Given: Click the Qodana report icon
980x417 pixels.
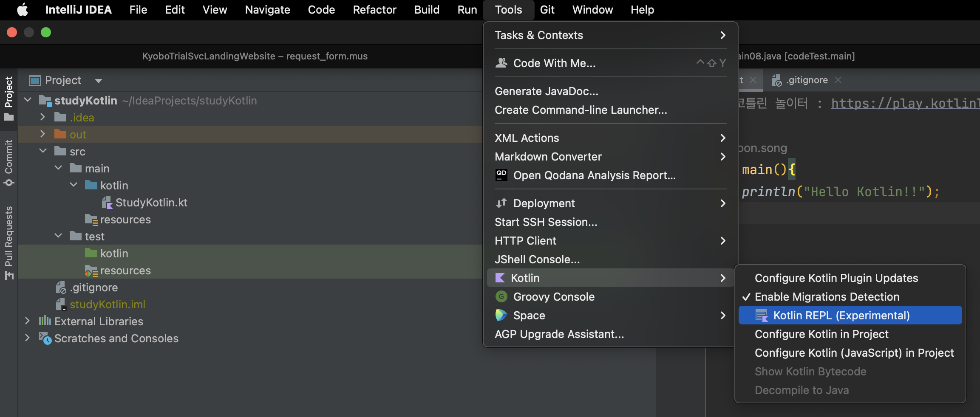Looking at the screenshot, I should click(x=501, y=175).
